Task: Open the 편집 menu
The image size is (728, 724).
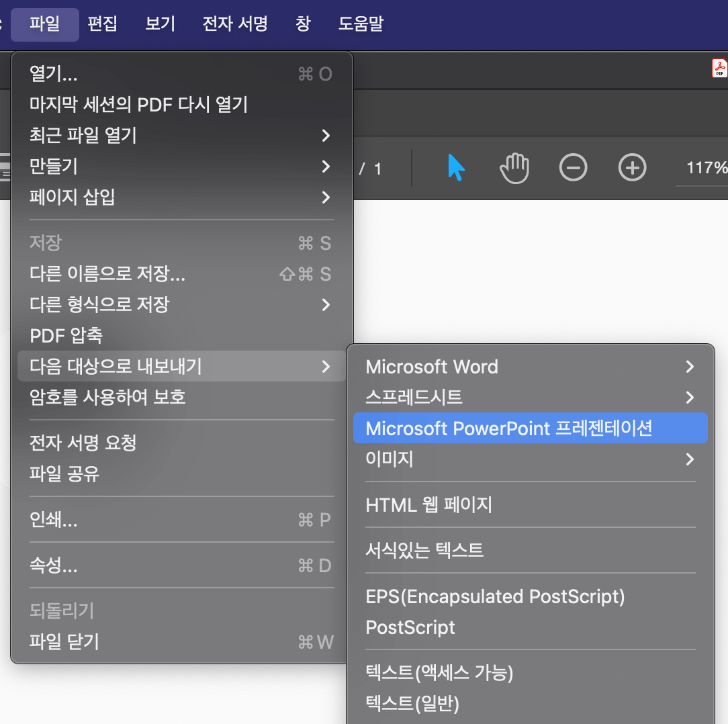Action: click(102, 24)
